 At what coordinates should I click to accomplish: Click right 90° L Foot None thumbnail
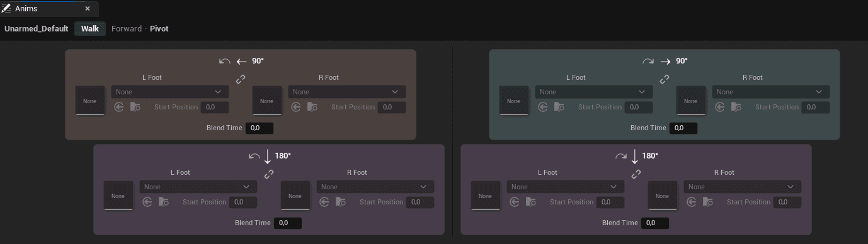[x=514, y=101]
